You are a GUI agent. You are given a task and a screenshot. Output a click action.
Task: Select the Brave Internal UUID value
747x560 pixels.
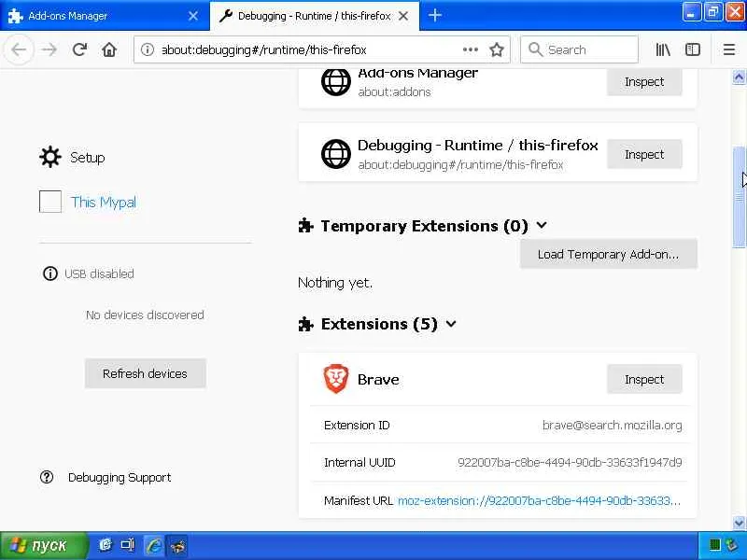[x=570, y=462]
